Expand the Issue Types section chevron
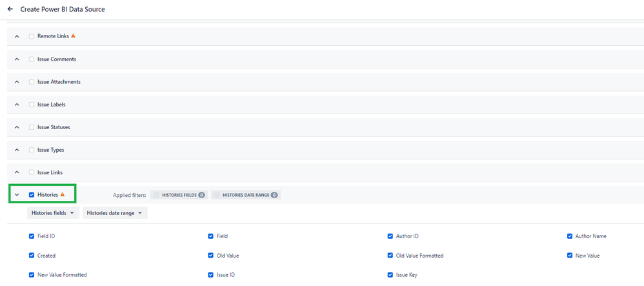Screen dimensions: 644x286 coord(17,150)
